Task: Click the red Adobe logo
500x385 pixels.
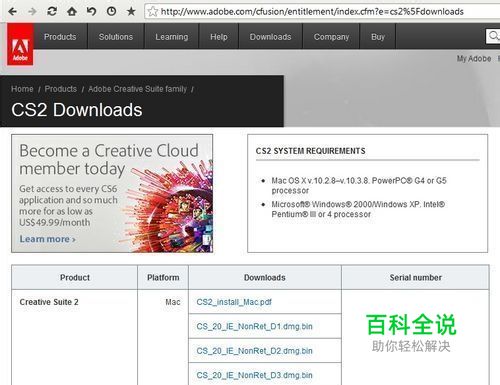Action: pos(20,44)
